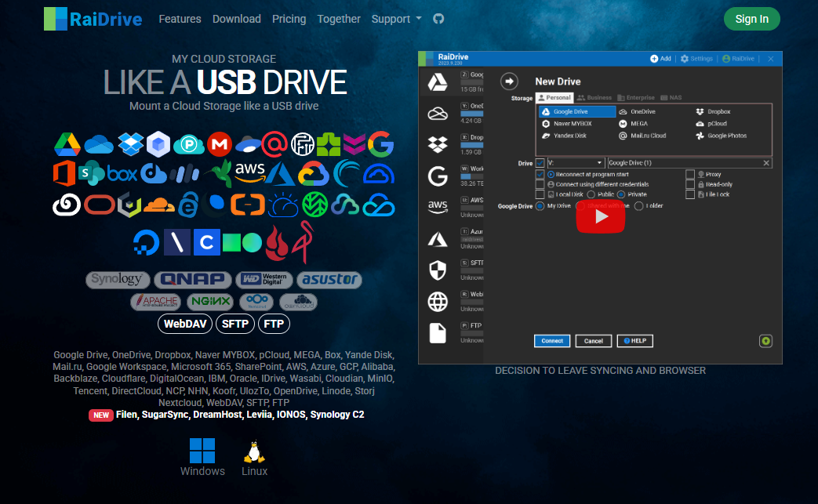Screen dimensions: 818x504
Task: Click the orange Cloudflare cloud icon
Action: click(x=159, y=204)
